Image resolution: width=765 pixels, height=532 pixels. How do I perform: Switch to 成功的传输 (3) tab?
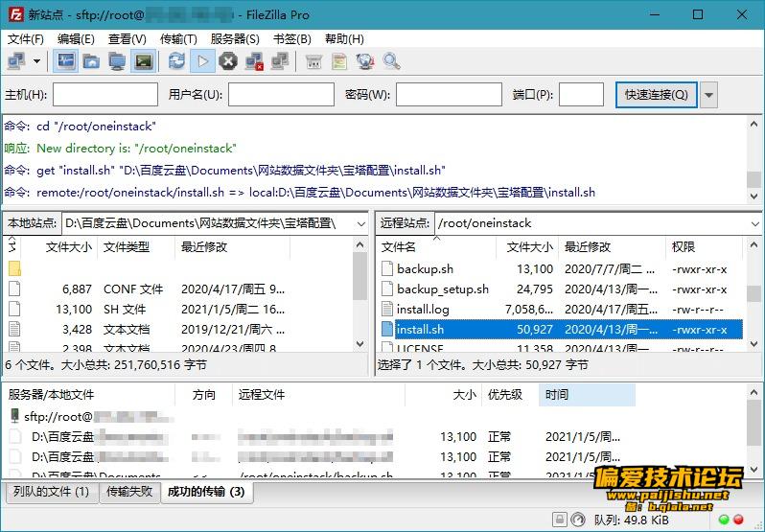(206, 492)
